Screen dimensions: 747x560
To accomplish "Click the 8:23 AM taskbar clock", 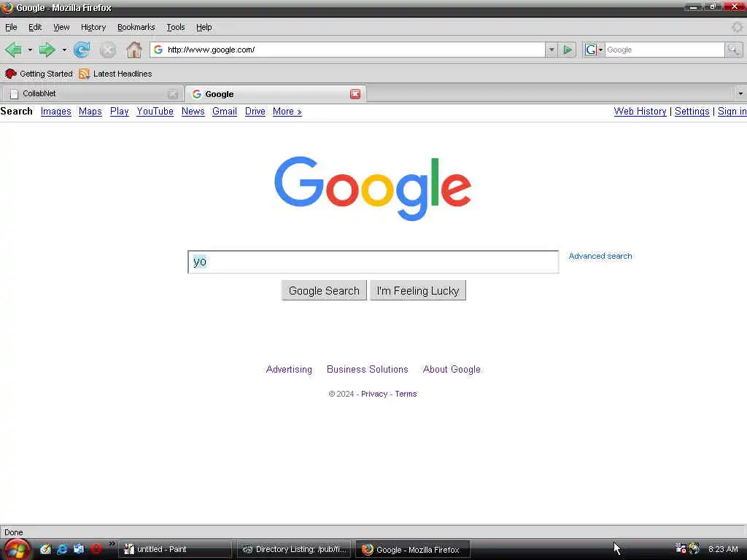I will pyautogui.click(x=723, y=549).
